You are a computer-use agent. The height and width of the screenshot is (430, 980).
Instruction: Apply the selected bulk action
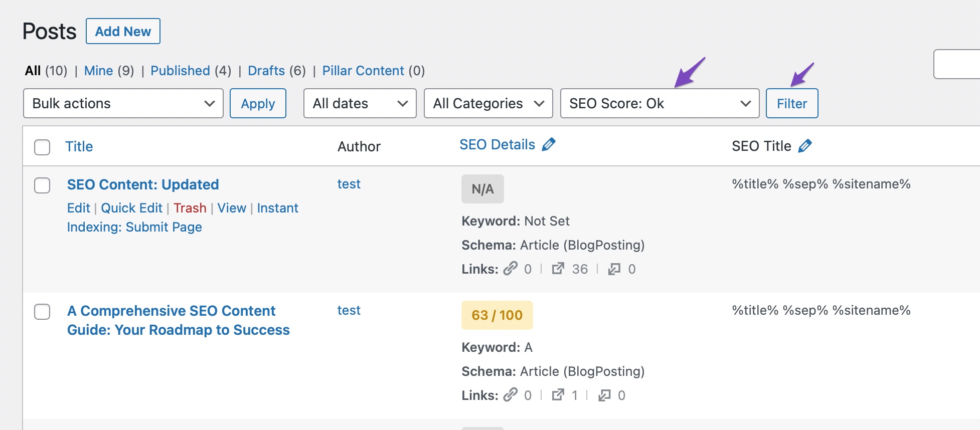(258, 103)
